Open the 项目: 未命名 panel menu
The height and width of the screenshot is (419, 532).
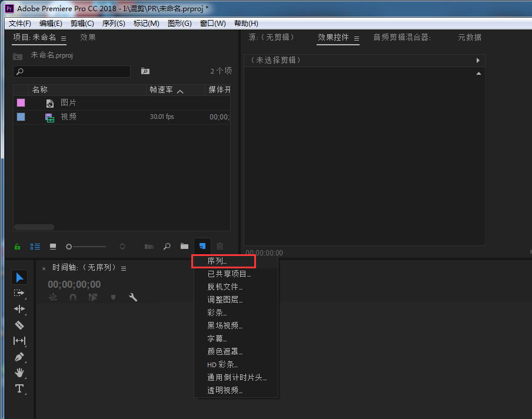[x=64, y=38]
